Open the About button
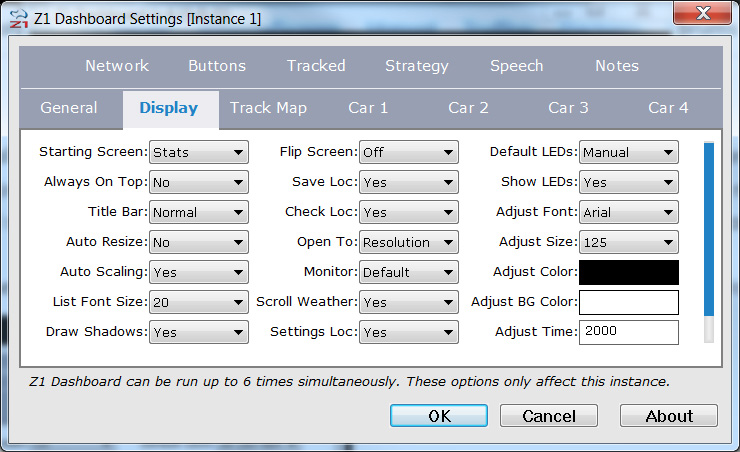Viewport: 740px width, 452px height. pyautogui.click(x=669, y=416)
